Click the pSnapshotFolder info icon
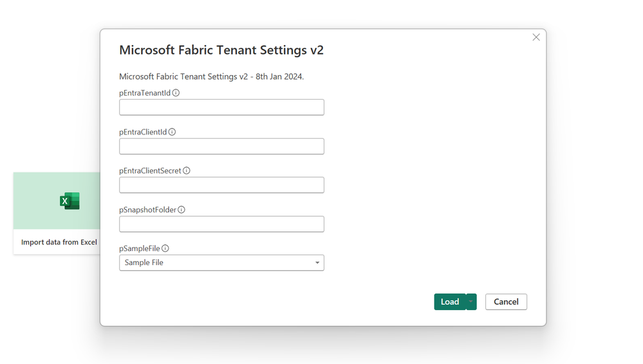This screenshot has width=643, height=364. (182, 210)
